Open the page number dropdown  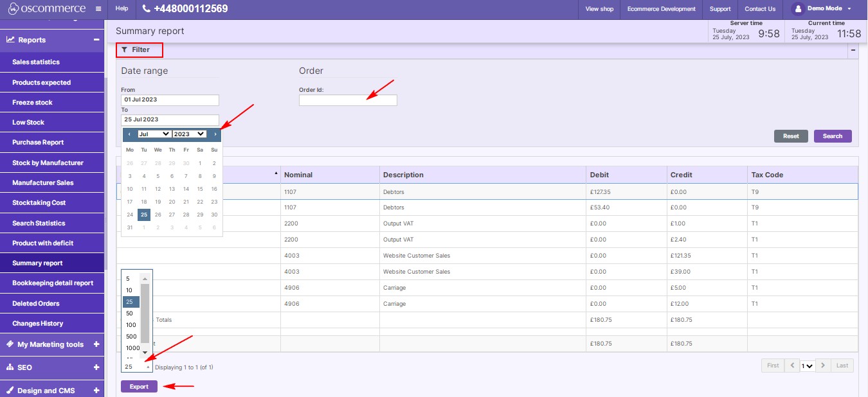point(807,366)
